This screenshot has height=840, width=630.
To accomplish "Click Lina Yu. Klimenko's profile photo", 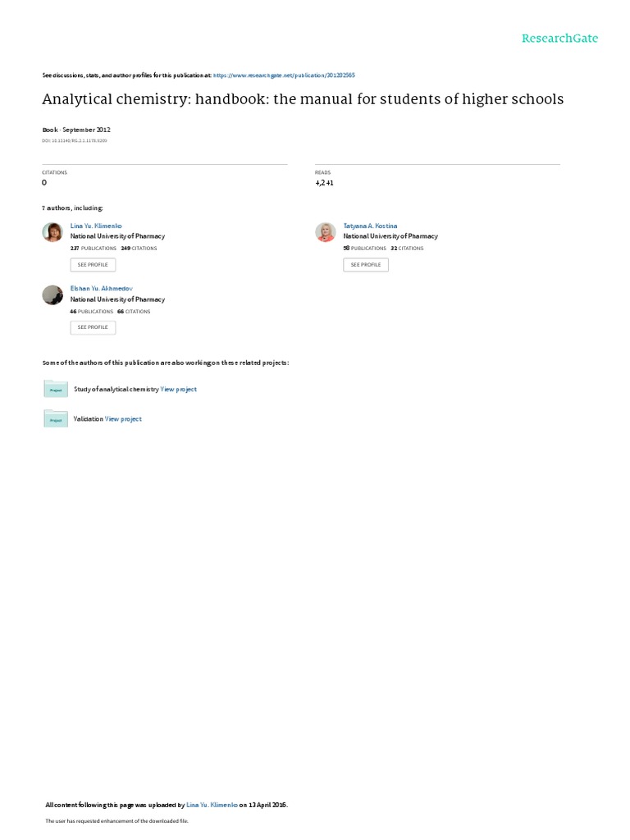I will click(x=52, y=232).
